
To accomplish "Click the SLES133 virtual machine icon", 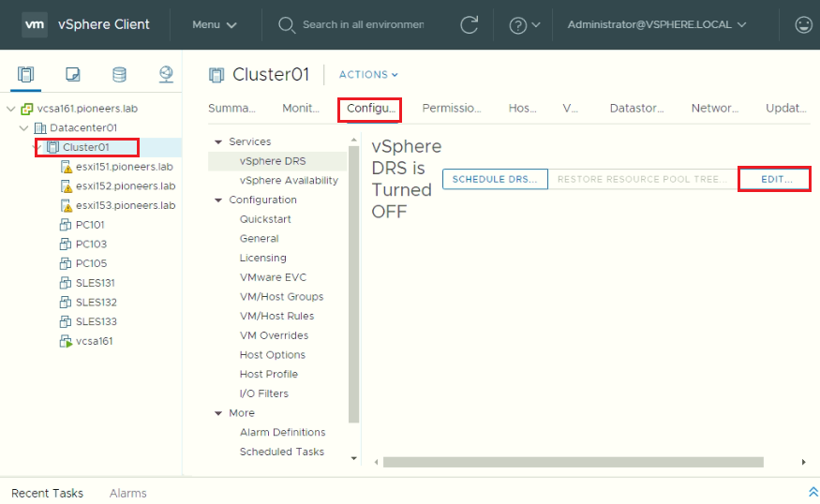I will tap(66, 321).
